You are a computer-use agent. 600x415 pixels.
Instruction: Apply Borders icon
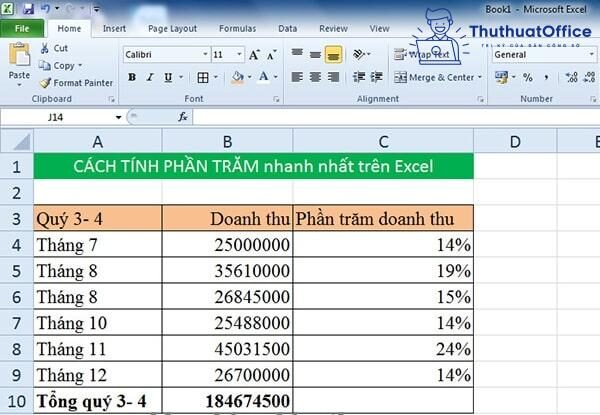(x=203, y=78)
